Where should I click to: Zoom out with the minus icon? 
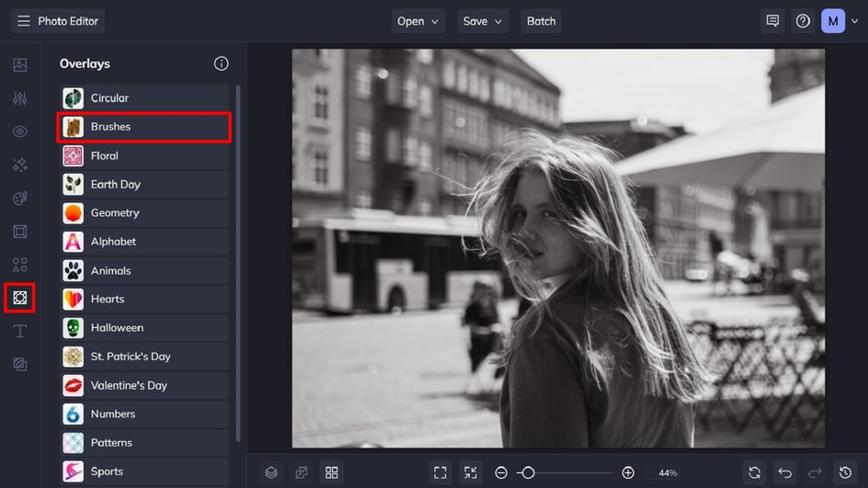(501, 472)
